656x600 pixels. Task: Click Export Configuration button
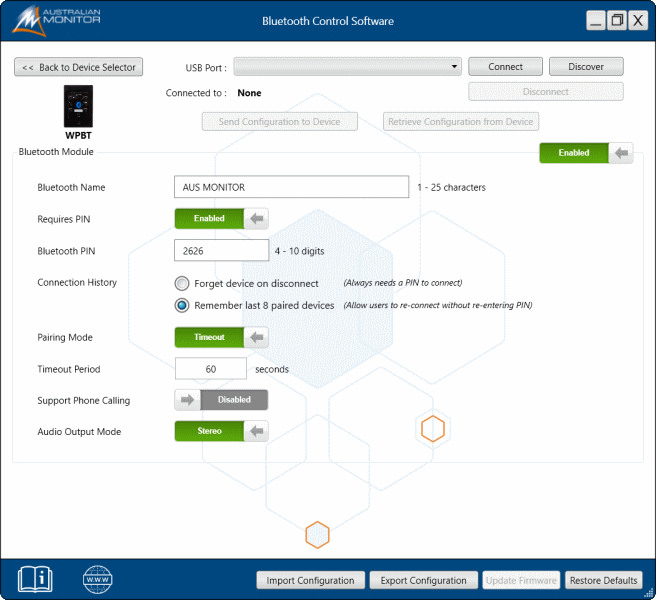pyautogui.click(x=424, y=580)
